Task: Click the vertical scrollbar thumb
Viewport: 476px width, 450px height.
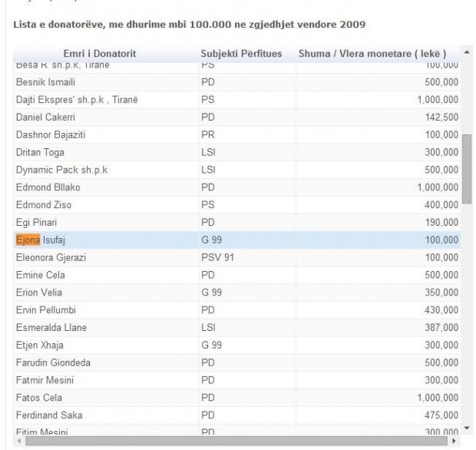Action: (467, 167)
